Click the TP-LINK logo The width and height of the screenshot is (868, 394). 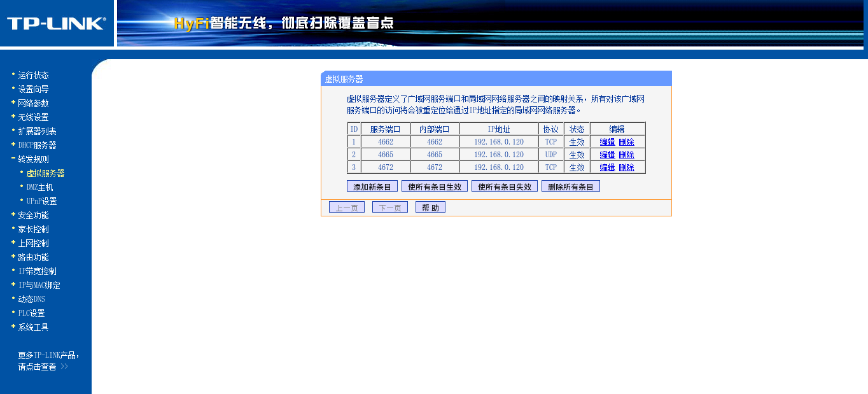coord(57,24)
